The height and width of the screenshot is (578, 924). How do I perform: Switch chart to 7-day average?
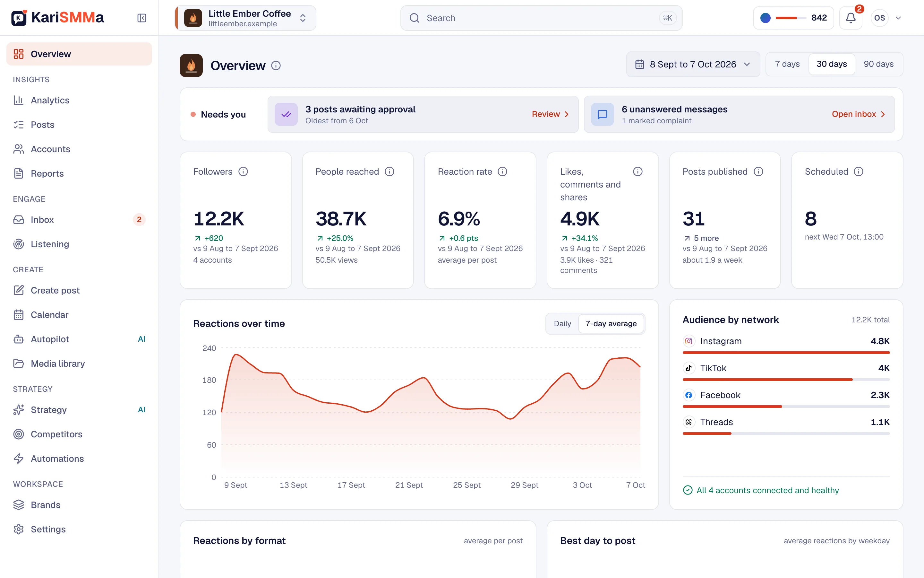[611, 324]
